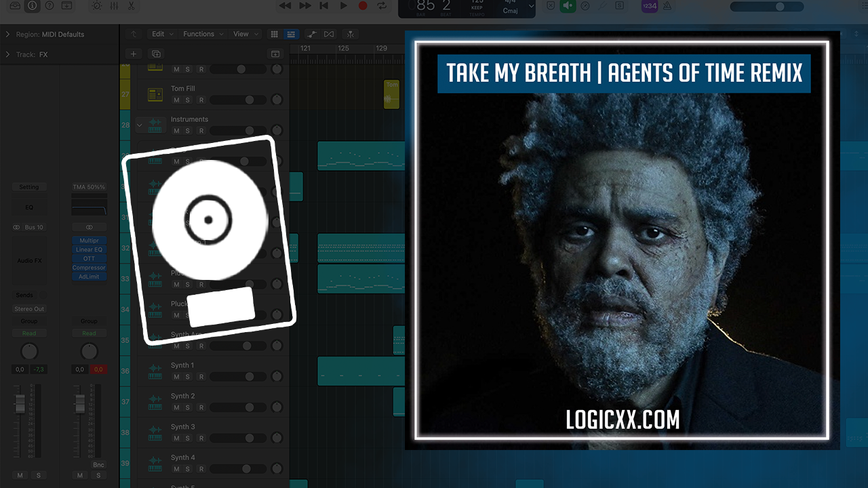868x488 pixels.
Task: Click the Add Track plus button
Action: [134, 54]
